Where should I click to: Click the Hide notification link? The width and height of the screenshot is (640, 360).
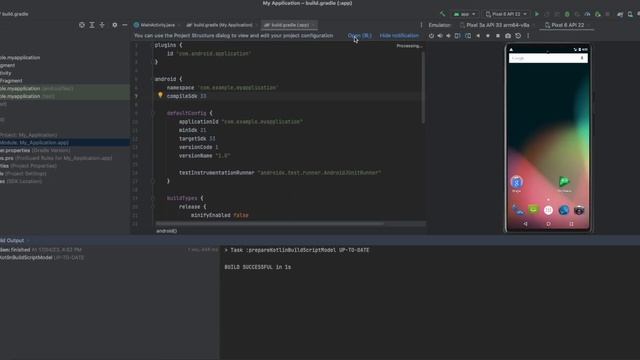click(x=399, y=36)
